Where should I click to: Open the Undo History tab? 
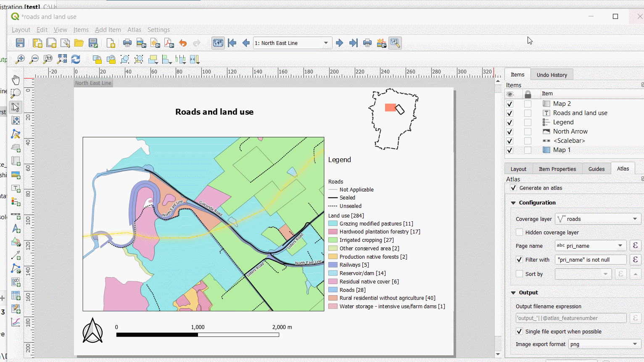[552, 75]
